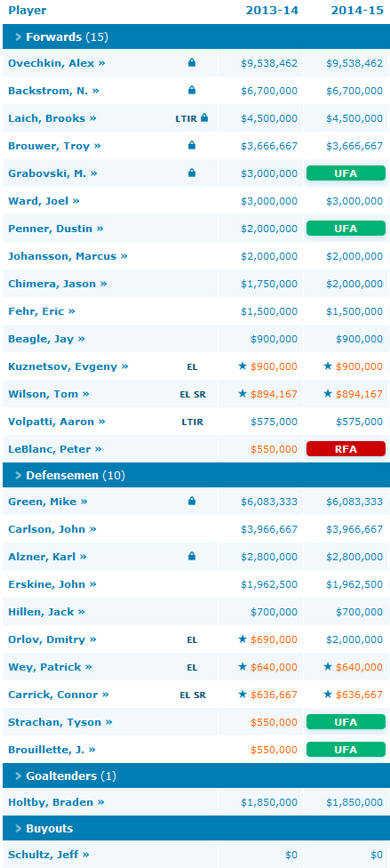Image resolution: width=390 pixels, height=868 pixels.
Task: Click the lock icon in Alzner, Karl row
Action: [x=192, y=557]
